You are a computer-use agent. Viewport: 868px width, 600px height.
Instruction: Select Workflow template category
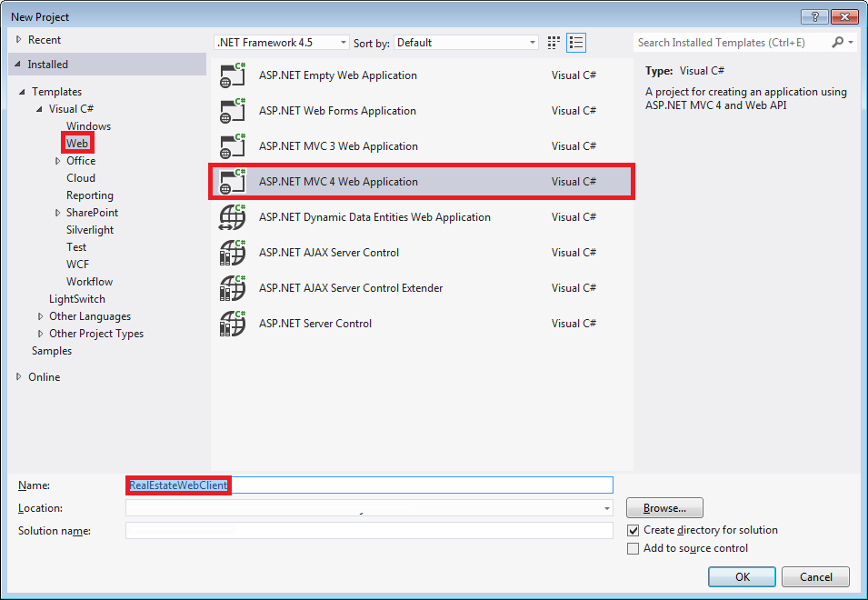89,282
